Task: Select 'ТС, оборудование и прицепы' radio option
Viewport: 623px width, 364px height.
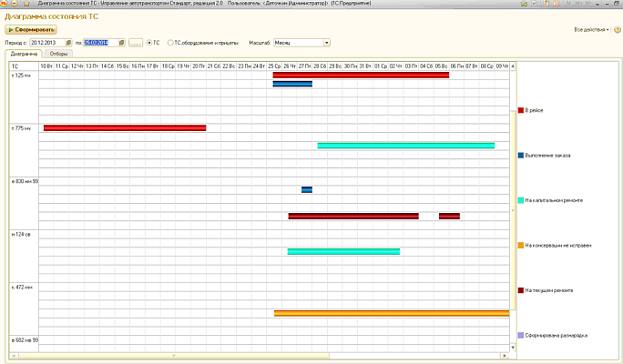Action: tap(172, 42)
